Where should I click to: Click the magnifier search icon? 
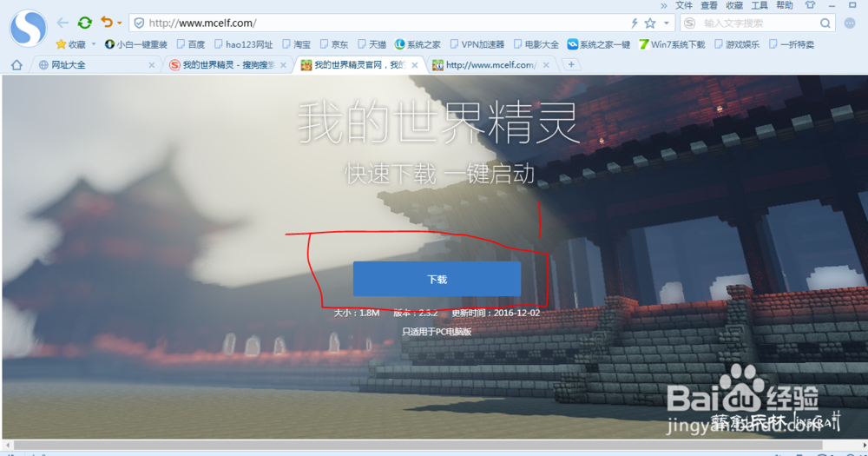click(825, 23)
